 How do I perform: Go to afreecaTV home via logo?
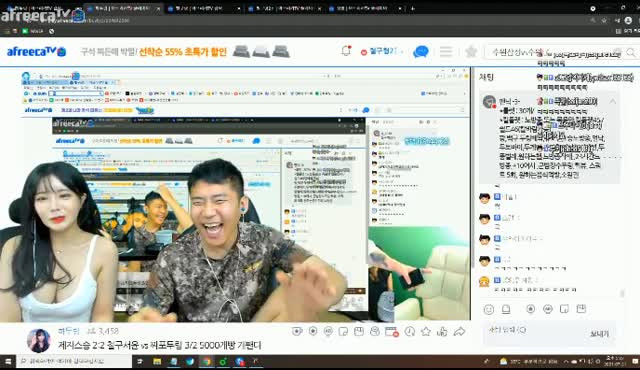36,52
